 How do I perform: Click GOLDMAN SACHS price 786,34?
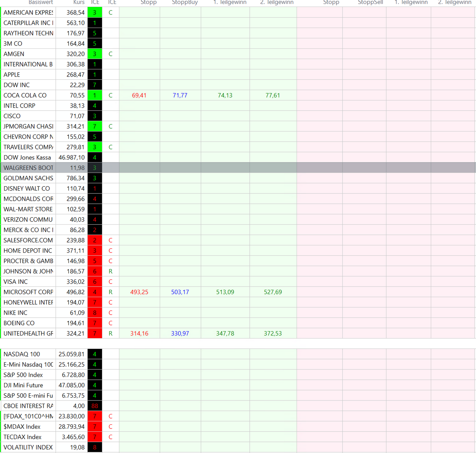(x=75, y=178)
